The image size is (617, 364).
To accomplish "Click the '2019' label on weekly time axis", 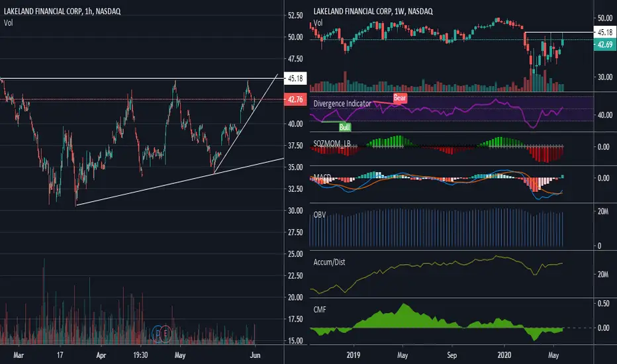I will click(x=354, y=355).
